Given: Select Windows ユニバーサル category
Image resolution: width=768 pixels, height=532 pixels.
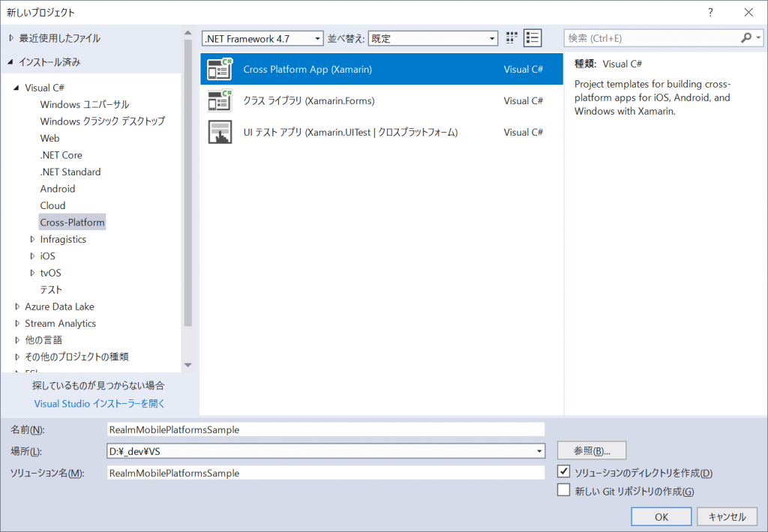Looking at the screenshot, I should click(x=84, y=104).
